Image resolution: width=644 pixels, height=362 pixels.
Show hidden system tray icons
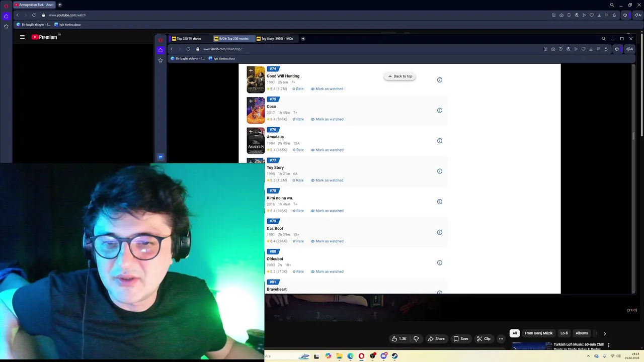pos(588,356)
